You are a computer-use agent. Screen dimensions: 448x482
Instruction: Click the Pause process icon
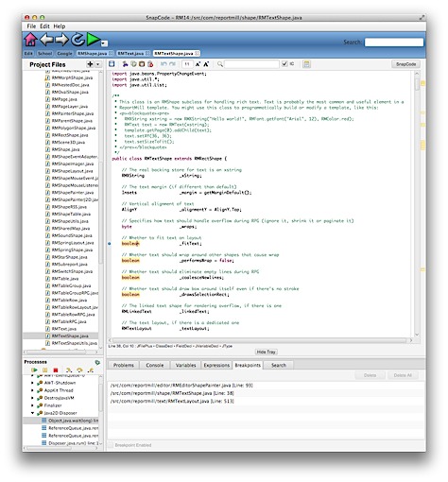45,370
